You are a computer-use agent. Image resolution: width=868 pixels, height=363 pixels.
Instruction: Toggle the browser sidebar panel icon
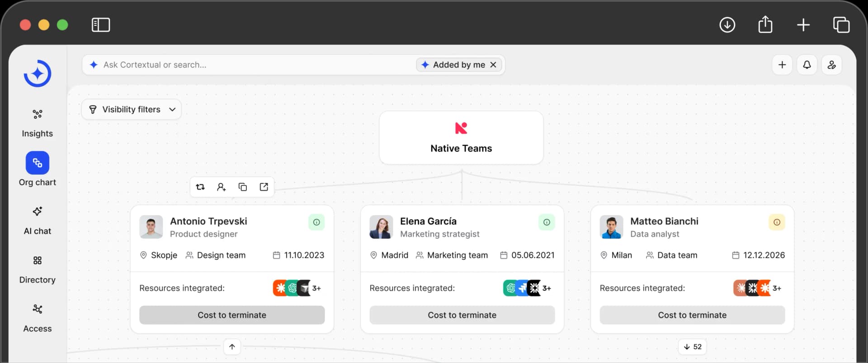coord(101,25)
